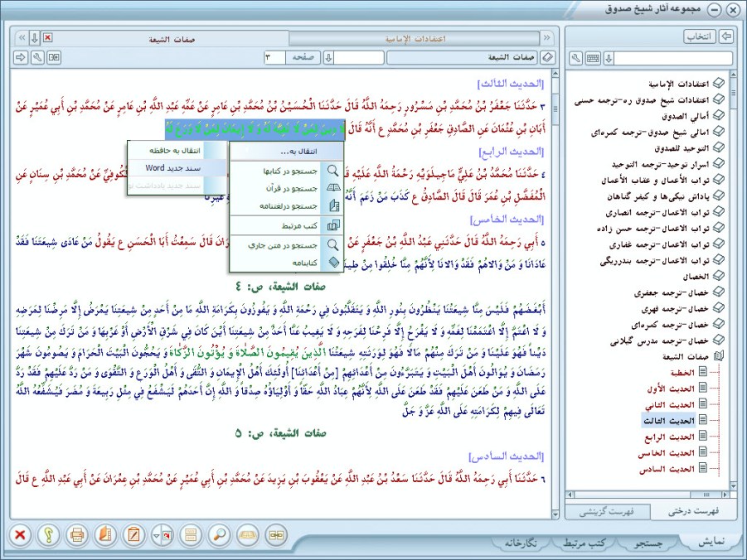747x560 pixels.
Task: Click the search input field in the tree panel
Action: [x=673, y=59]
